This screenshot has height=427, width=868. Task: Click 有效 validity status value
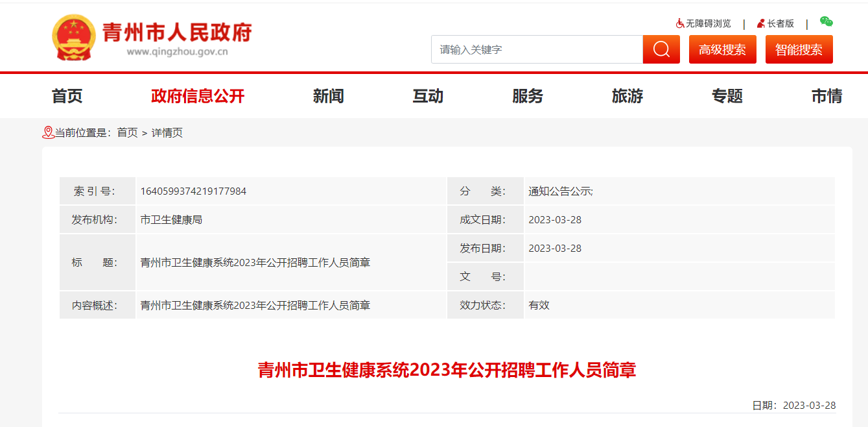coord(539,305)
